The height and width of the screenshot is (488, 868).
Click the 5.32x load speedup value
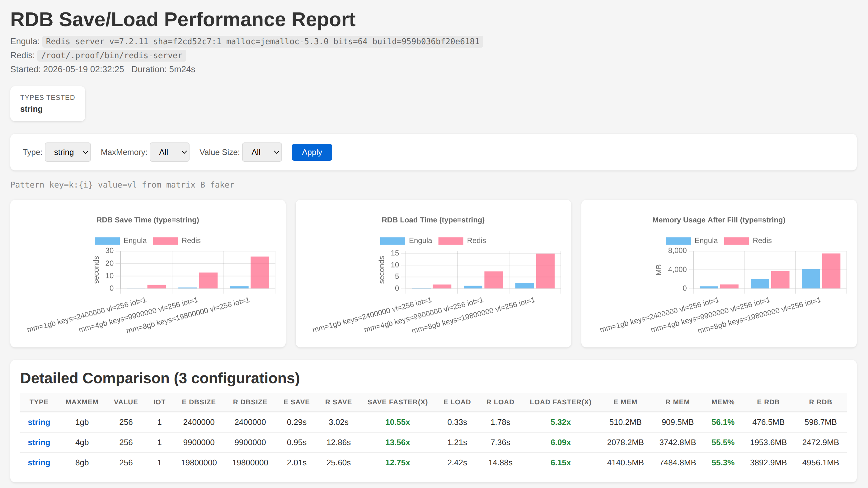(561, 422)
